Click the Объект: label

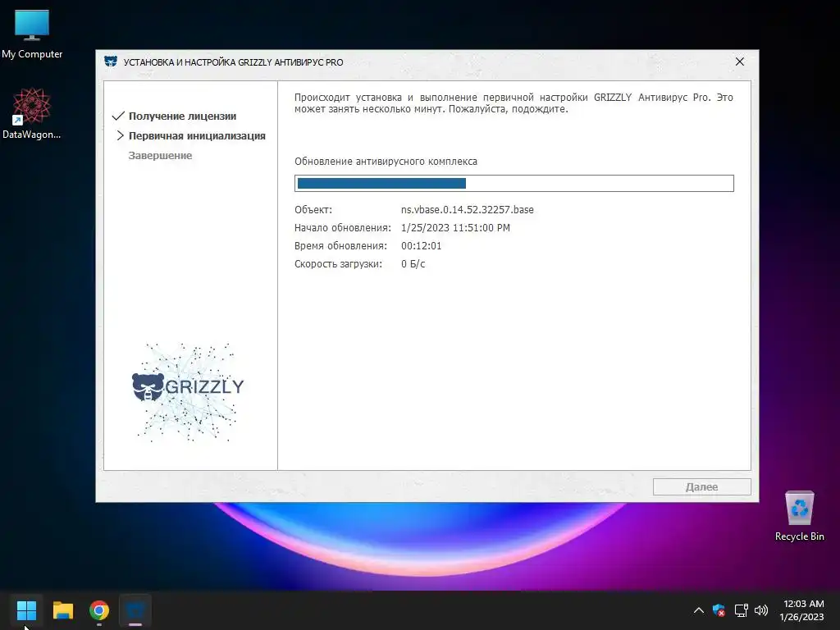pos(313,210)
